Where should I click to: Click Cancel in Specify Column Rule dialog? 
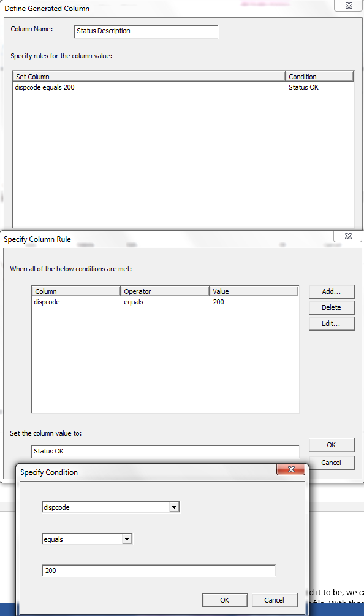click(332, 463)
